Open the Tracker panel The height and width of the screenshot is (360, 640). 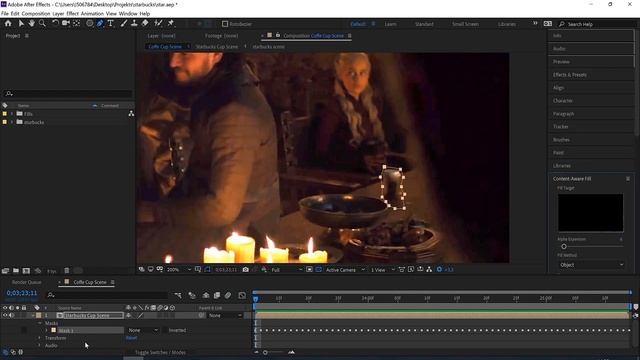tap(561, 127)
